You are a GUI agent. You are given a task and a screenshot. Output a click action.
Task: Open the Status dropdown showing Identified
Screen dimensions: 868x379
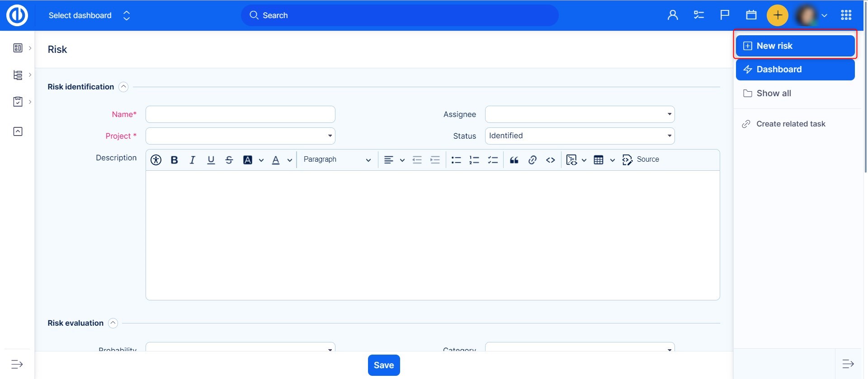(x=579, y=136)
